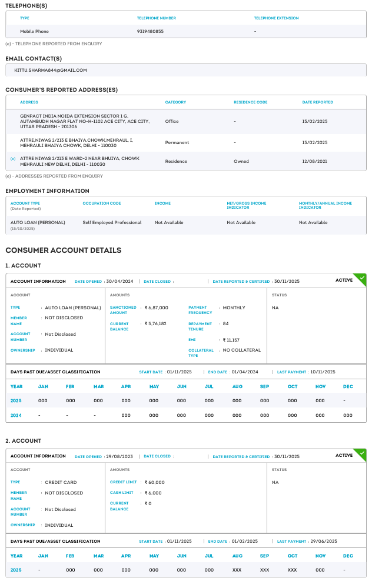The height and width of the screenshot is (588, 372).
Task: Open year 2024 row in account 1
Action: coord(16,415)
